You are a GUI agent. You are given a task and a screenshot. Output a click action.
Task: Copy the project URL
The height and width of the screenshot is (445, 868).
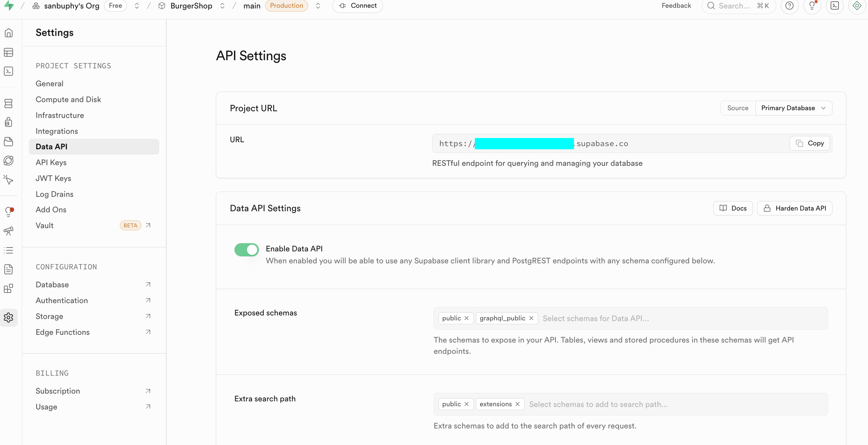click(809, 143)
